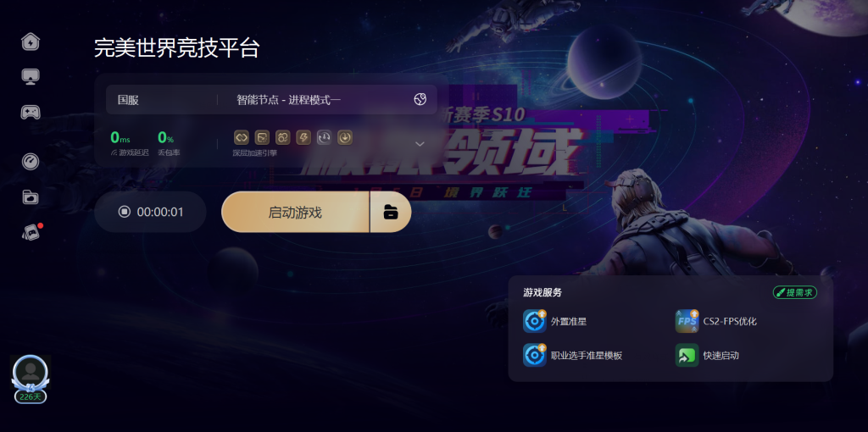Open the gamepad games section

31,113
